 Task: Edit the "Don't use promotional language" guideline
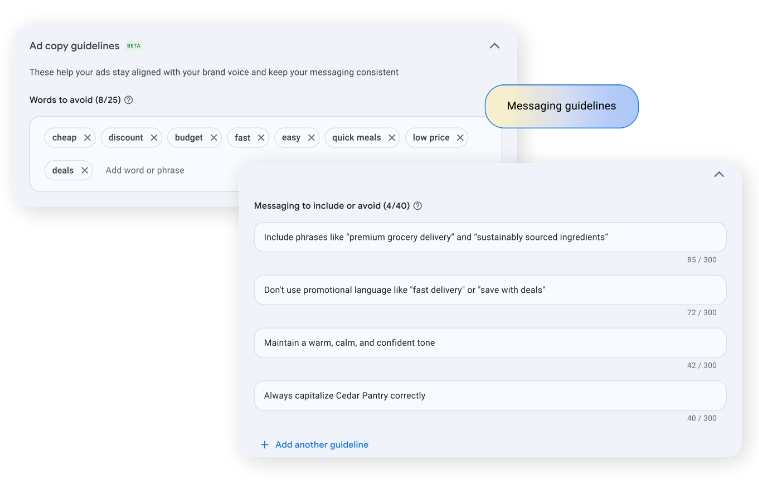490,290
